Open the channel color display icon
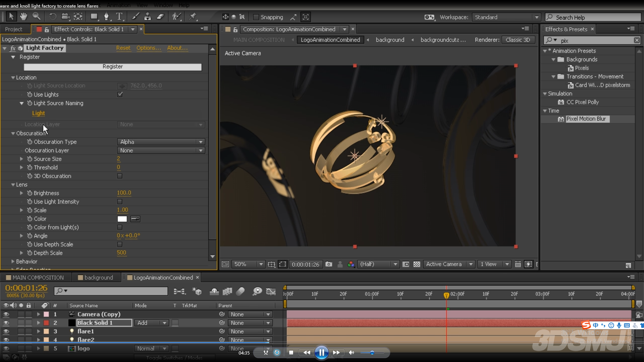 (351, 264)
